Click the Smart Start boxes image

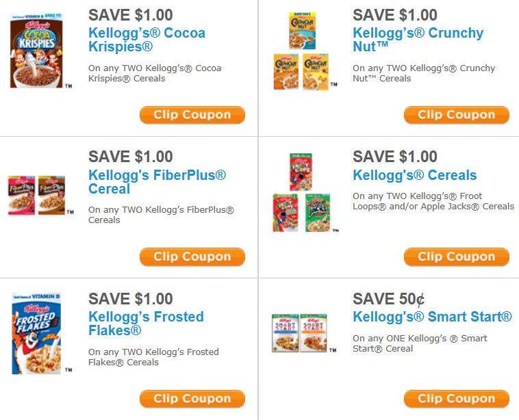pyautogui.click(x=300, y=332)
